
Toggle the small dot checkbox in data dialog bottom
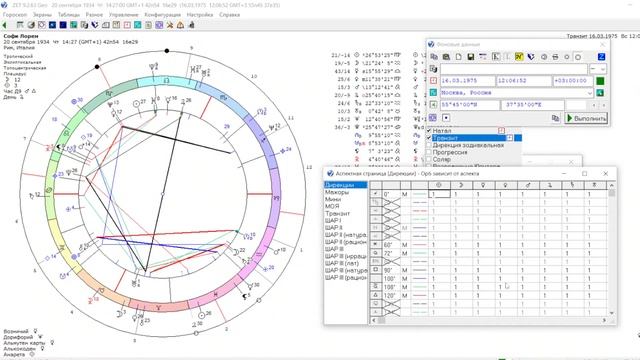pos(446,118)
